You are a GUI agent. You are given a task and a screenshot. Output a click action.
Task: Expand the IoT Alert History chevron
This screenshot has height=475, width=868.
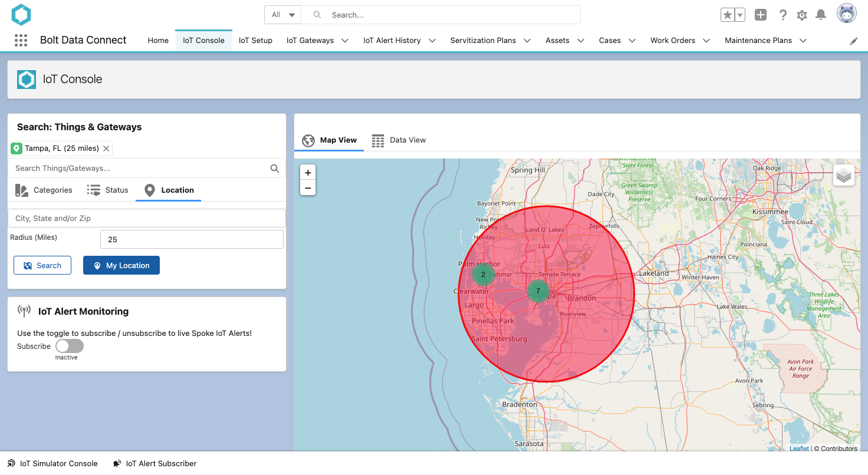point(432,41)
